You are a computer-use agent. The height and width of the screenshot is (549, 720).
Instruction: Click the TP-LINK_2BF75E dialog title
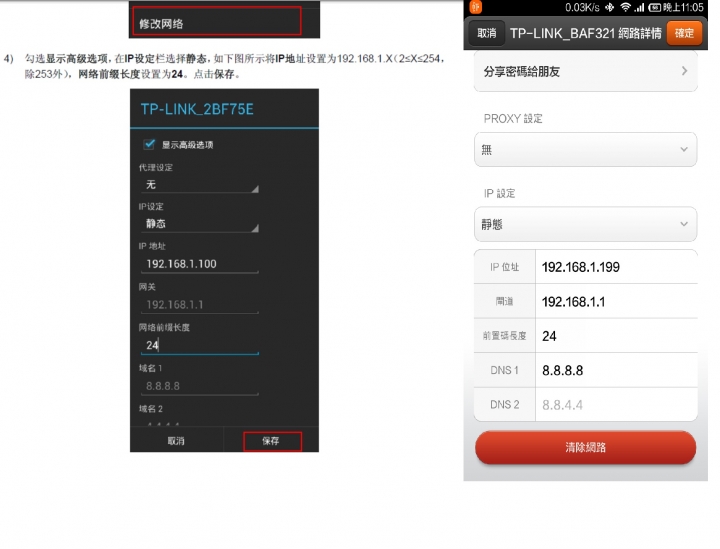[x=197, y=109]
